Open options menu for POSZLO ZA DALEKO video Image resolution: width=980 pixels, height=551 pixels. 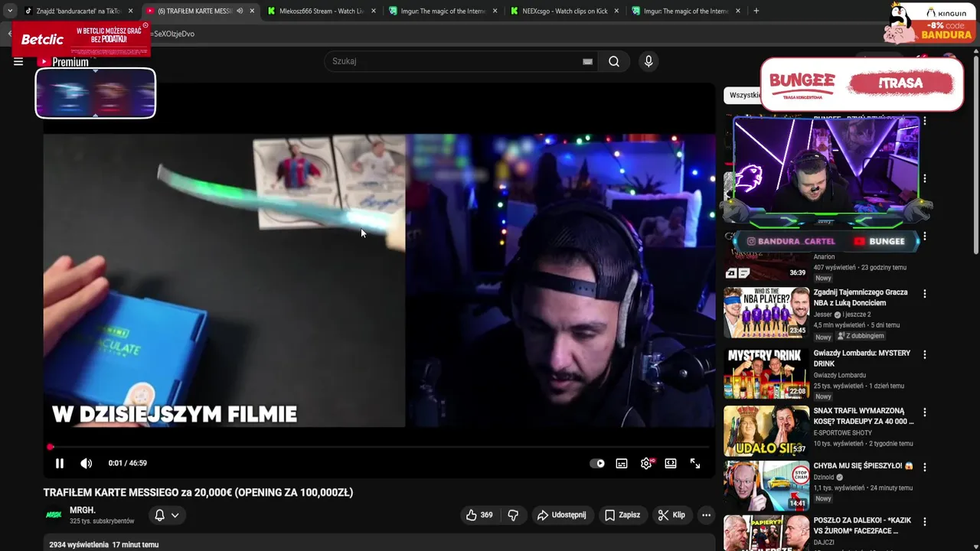click(924, 522)
